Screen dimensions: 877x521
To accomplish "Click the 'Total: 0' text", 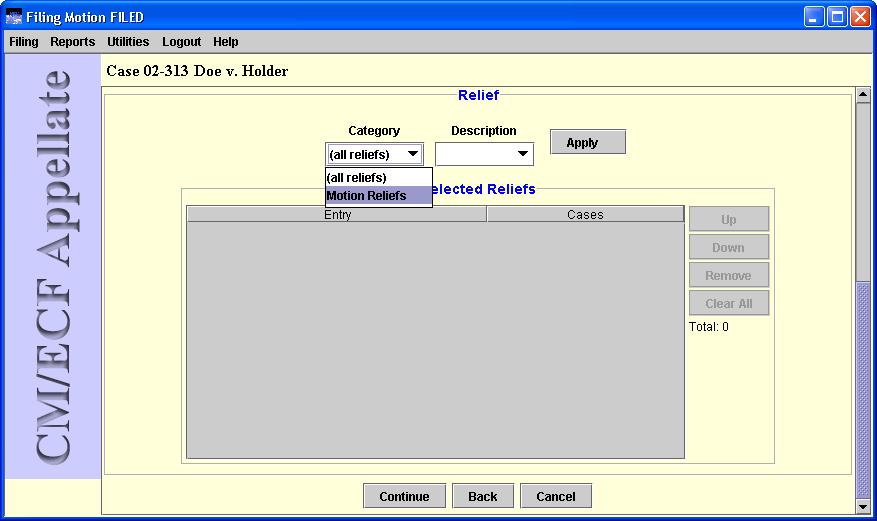I will coord(709,326).
